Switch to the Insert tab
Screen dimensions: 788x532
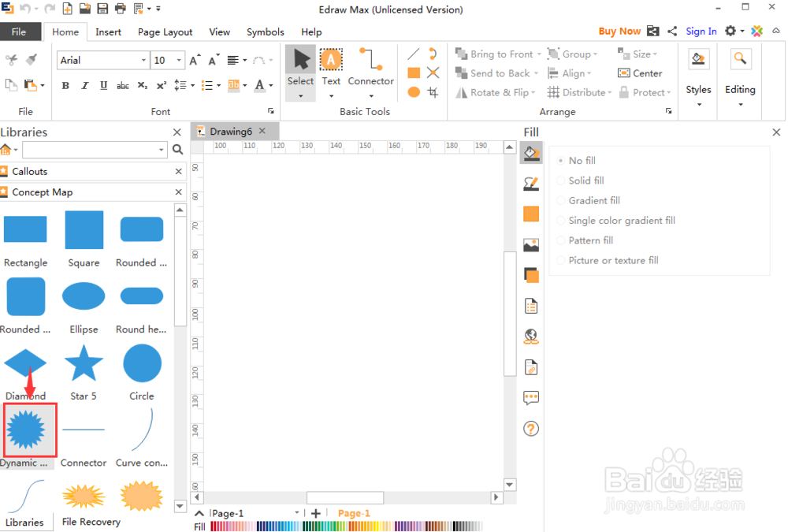click(108, 32)
